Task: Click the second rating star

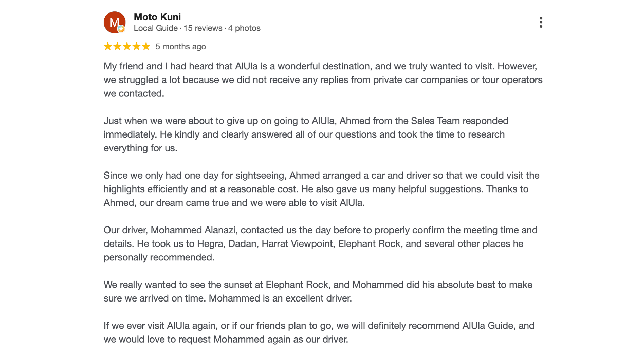Action: click(117, 46)
